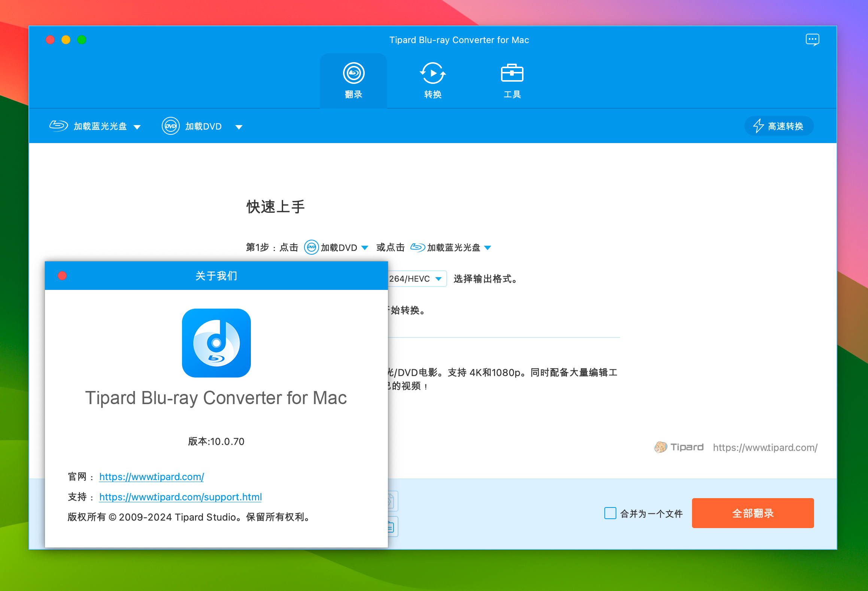The height and width of the screenshot is (591, 868).
Task: Click the 快速上手 quick start heading
Action: [x=275, y=207]
